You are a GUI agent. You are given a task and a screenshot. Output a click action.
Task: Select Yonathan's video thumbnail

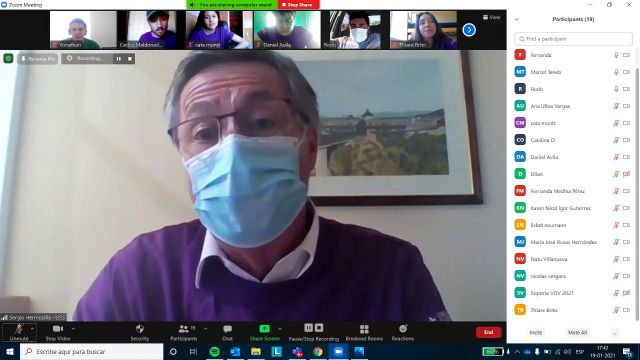pos(83,30)
